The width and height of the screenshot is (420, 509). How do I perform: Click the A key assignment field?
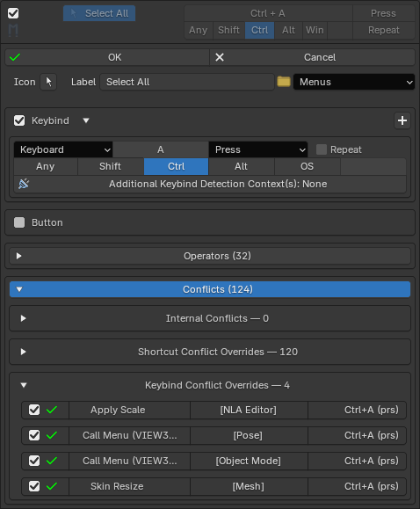160,149
